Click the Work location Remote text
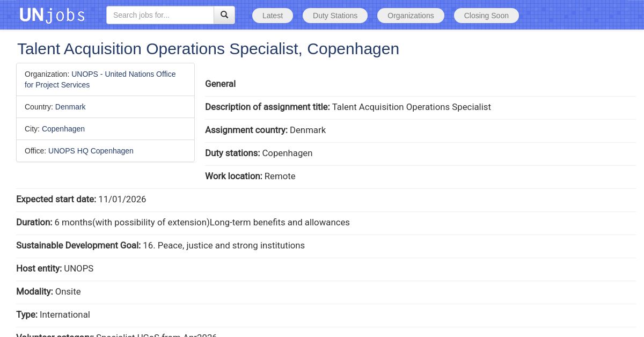The width and height of the screenshot is (644, 337). [250, 176]
